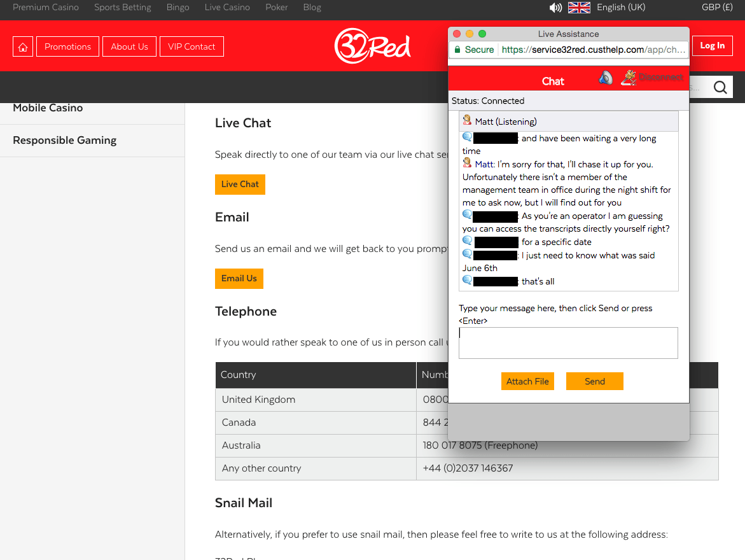The width and height of the screenshot is (745, 560).
Task: Click the 'Canada' table cell
Action: click(316, 423)
